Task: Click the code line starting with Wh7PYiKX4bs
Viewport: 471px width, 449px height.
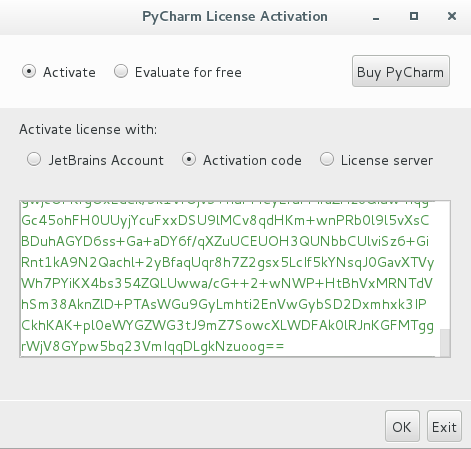Action: [227, 284]
